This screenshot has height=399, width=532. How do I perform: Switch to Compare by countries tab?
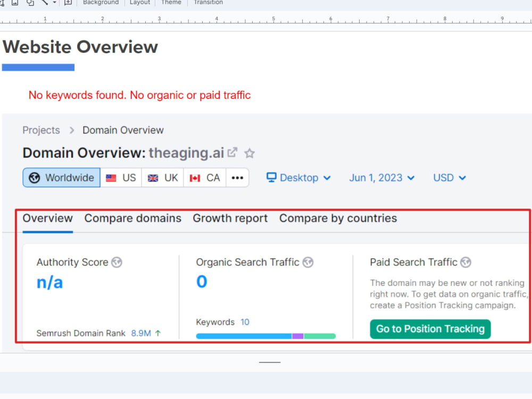click(x=338, y=218)
